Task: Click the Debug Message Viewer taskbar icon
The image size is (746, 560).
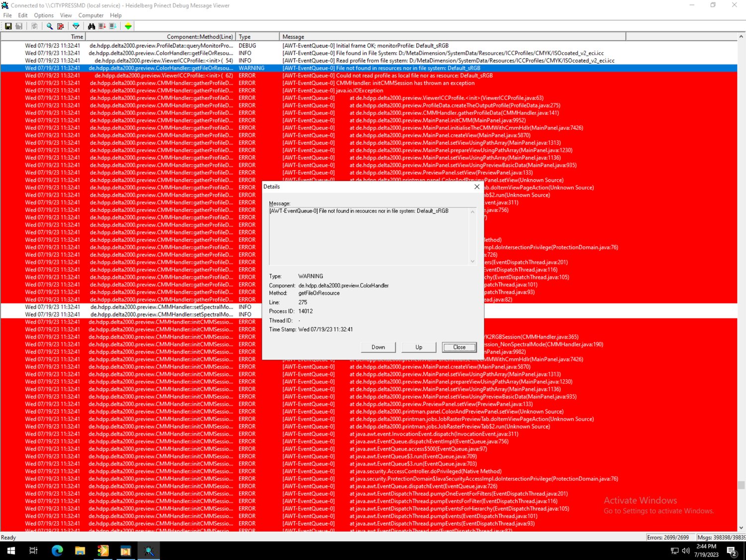Action: (x=149, y=551)
